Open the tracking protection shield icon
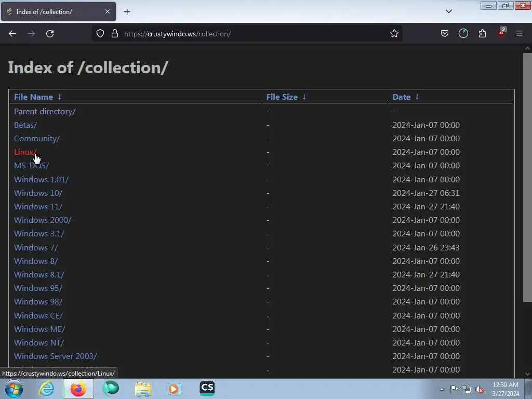The image size is (532, 399). pos(100,34)
